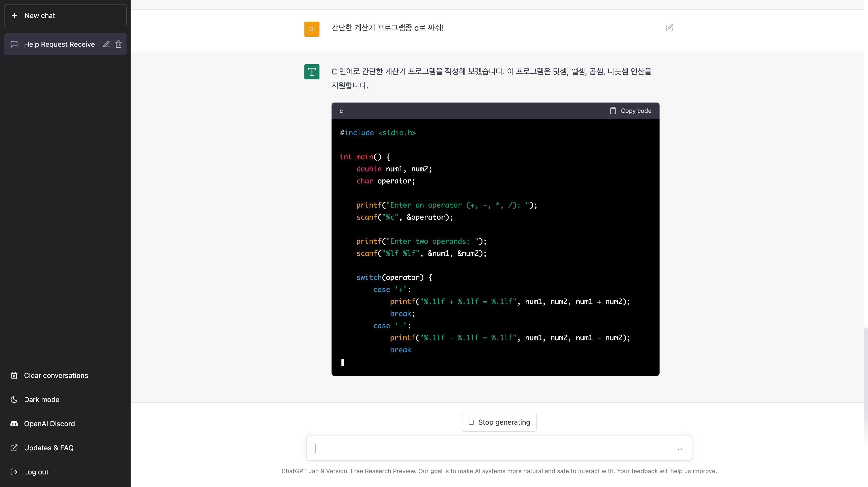Stop generating the response
868x487 pixels.
(499, 422)
